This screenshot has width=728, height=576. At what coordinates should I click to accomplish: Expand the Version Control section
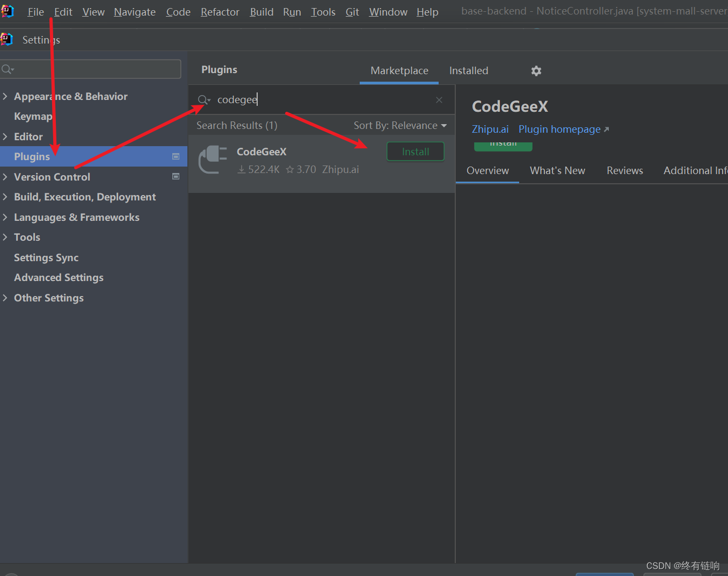(5, 177)
